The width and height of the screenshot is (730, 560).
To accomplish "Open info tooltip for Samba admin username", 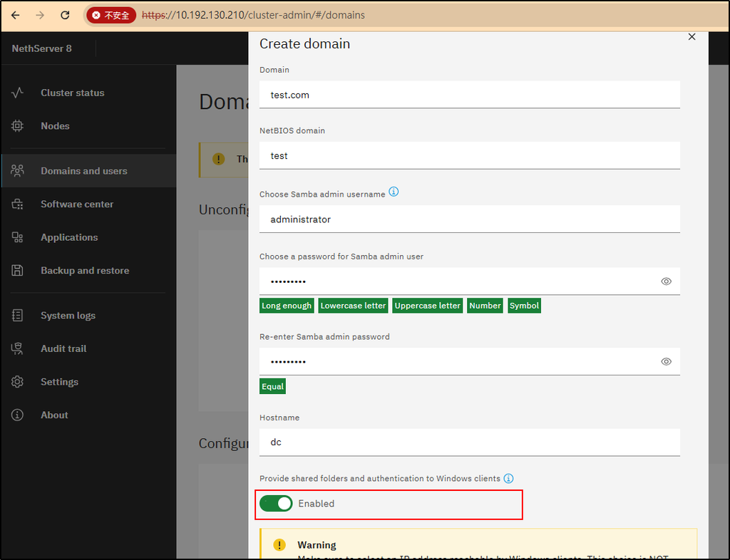I will tap(394, 192).
